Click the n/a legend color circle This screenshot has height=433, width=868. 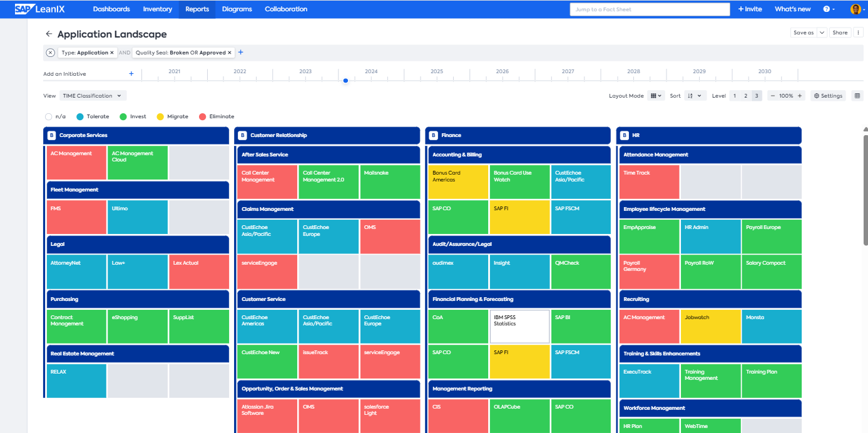click(x=49, y=116)
